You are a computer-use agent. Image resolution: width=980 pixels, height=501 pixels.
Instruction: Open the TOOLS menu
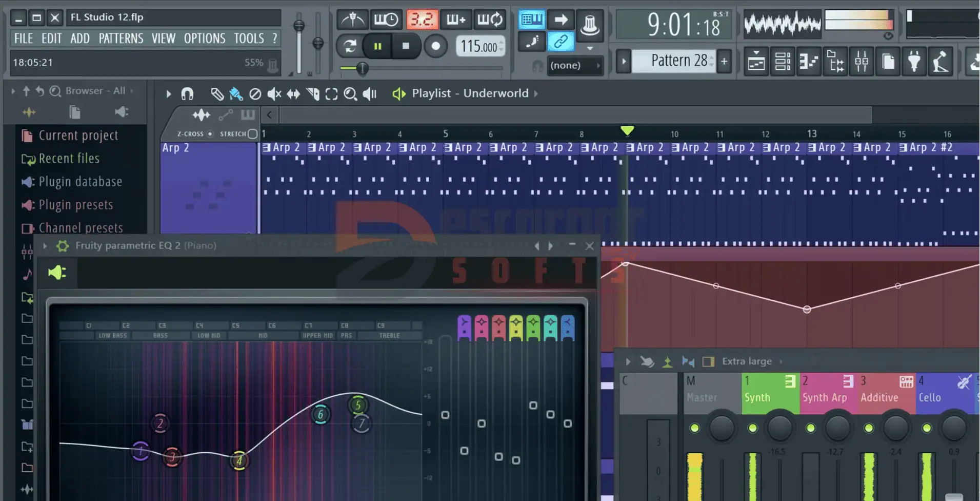coord(249,38)
